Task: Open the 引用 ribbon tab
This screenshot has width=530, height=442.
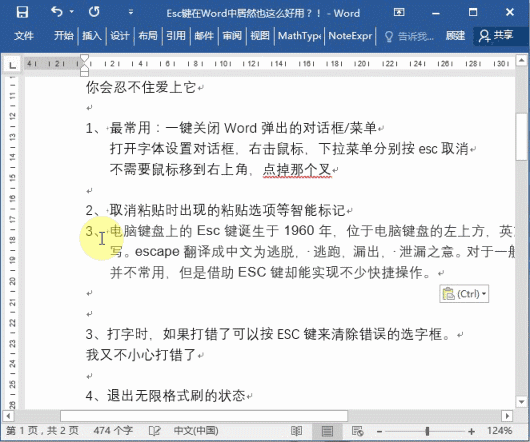Action: [x=176, y=35]
